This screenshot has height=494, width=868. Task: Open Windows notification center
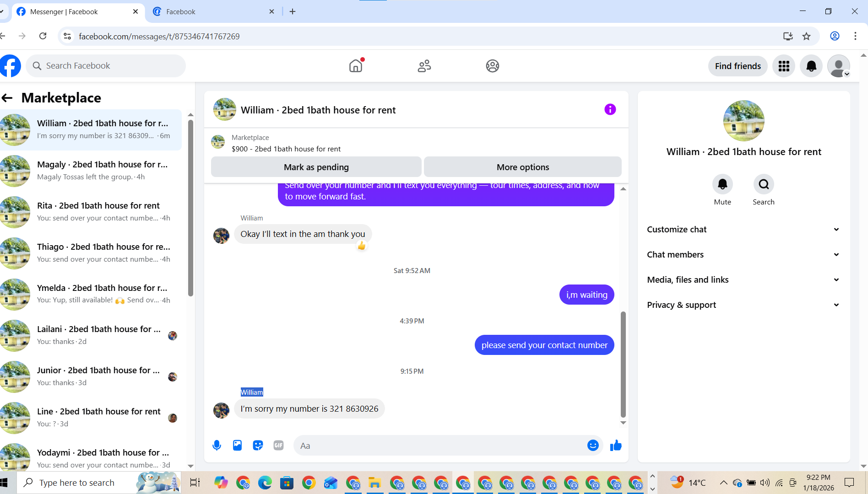(x=849, y=483)
